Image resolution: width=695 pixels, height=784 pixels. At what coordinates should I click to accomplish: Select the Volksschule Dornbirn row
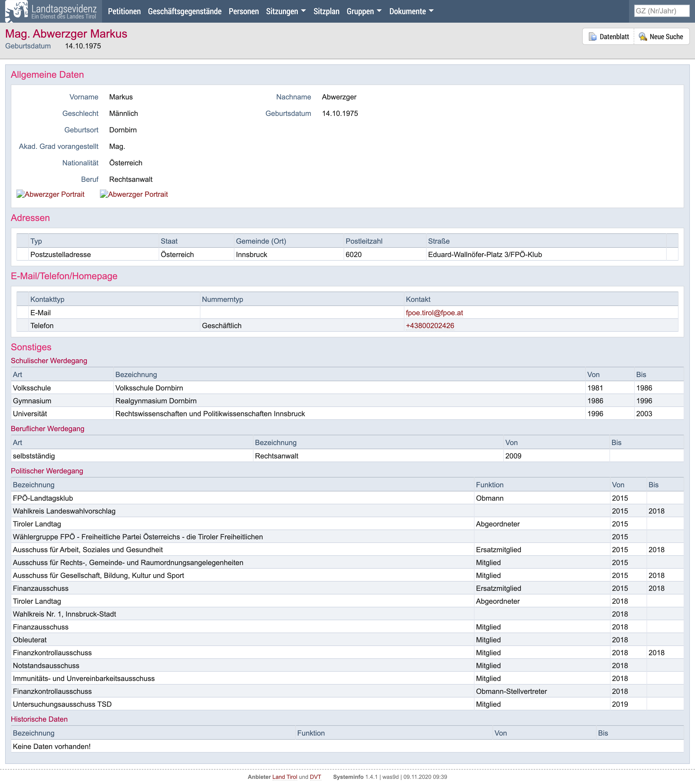(x=347, y=388)
